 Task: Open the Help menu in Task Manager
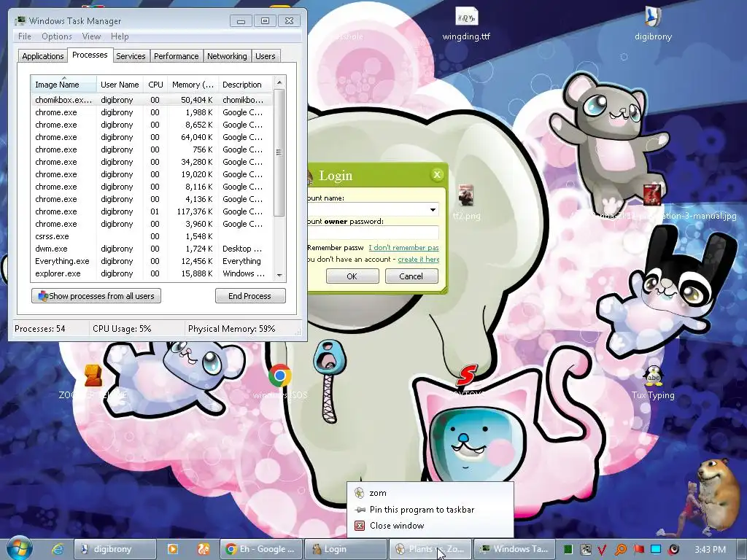120,36
